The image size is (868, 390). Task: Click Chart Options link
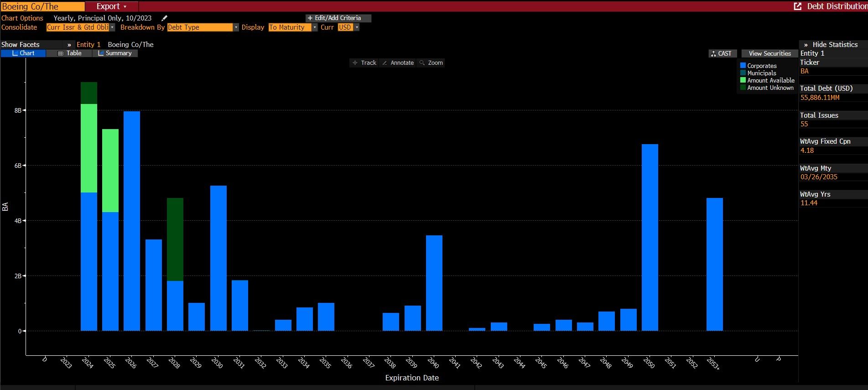(22, 18)
